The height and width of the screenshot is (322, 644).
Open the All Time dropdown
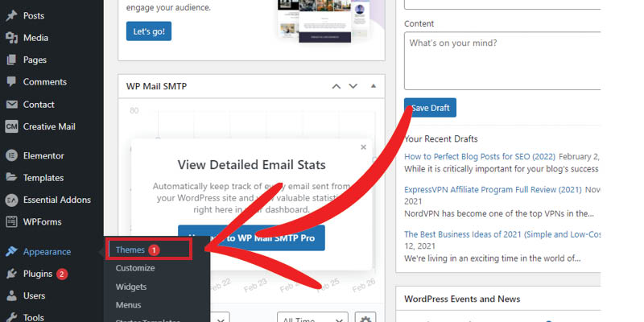click(x=312, y=317)
